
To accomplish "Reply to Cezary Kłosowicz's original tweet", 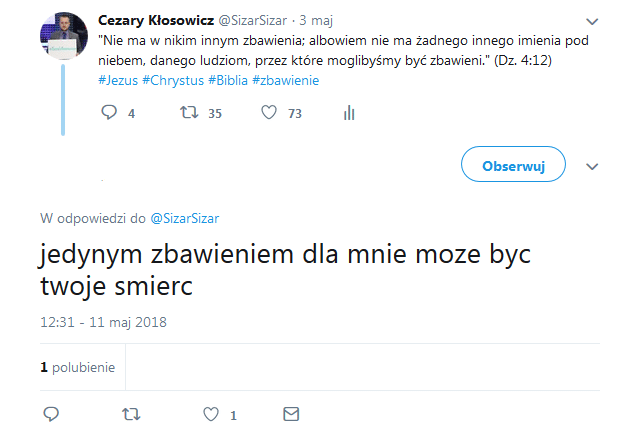I will pyautogui.click(x=110, y=114).
